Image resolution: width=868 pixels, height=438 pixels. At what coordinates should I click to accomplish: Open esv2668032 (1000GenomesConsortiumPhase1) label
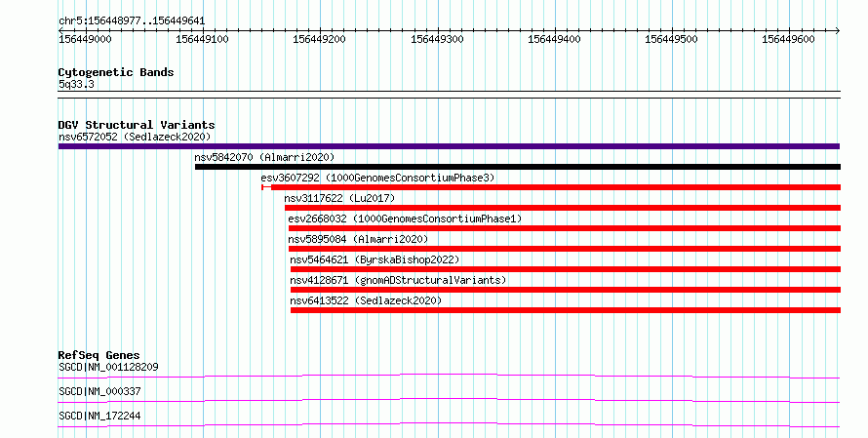(405, 219)
